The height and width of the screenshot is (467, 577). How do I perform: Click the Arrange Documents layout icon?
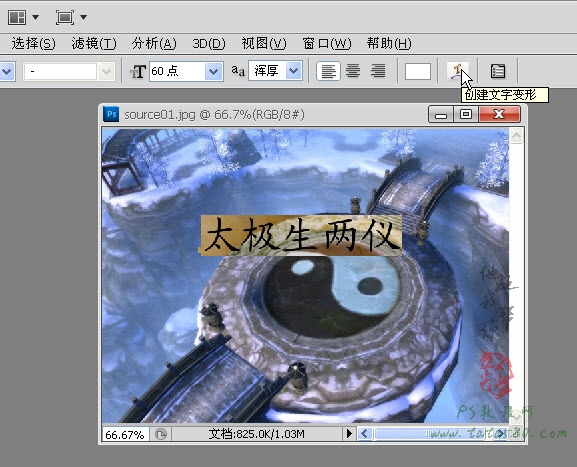(17, 17)
